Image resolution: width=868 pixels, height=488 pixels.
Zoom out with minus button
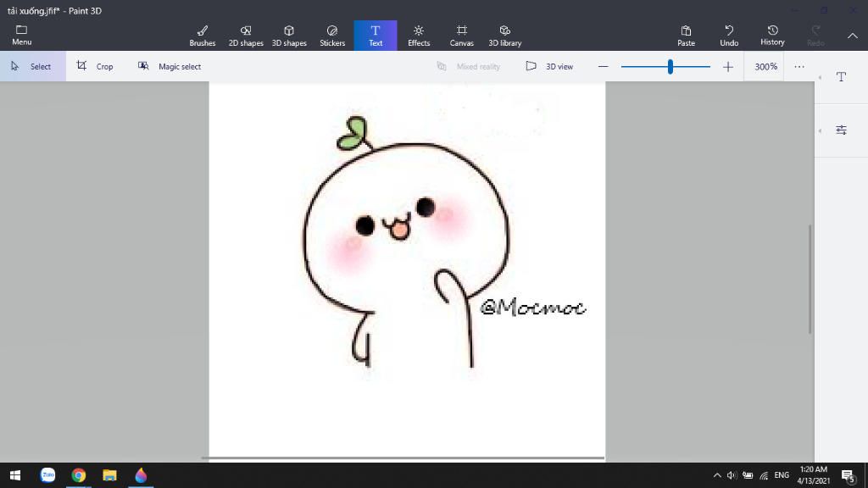coord(603,66)
